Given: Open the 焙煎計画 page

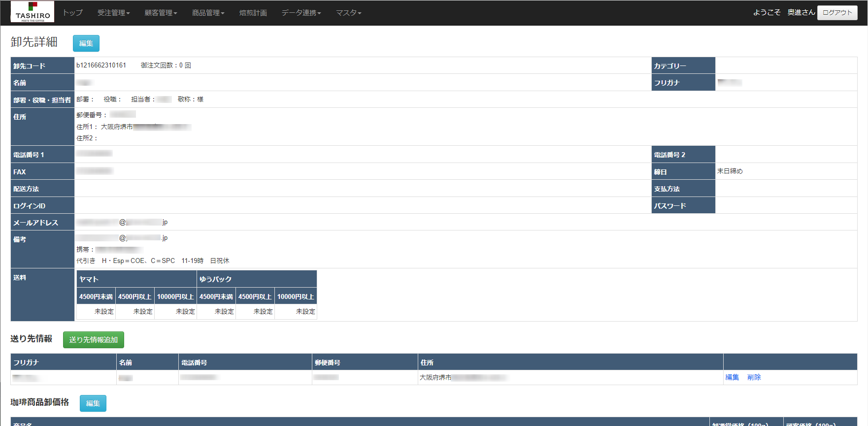Looking at the screenshot, I should point(253,13).
